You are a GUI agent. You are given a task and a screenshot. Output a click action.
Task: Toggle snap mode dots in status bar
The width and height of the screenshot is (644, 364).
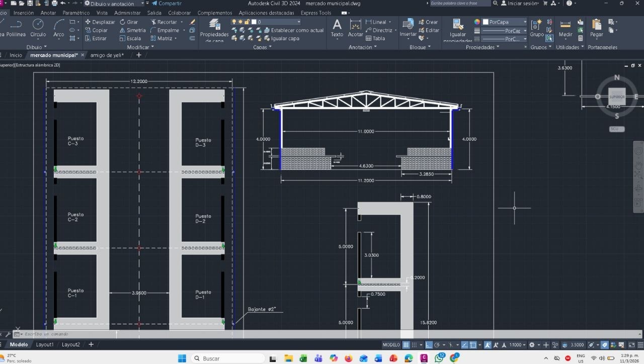pyautogui.click(x=415, y=345)
